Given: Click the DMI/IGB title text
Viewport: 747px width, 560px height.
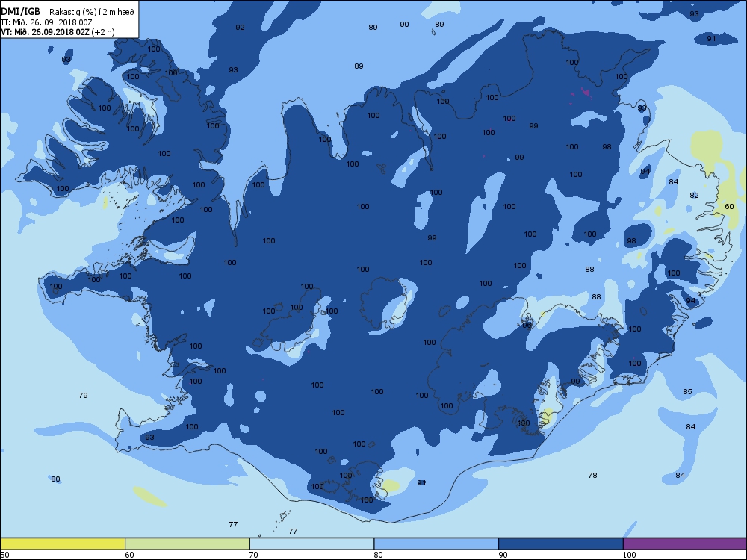Looking at the screenshot, I should (x=20, y=13).
